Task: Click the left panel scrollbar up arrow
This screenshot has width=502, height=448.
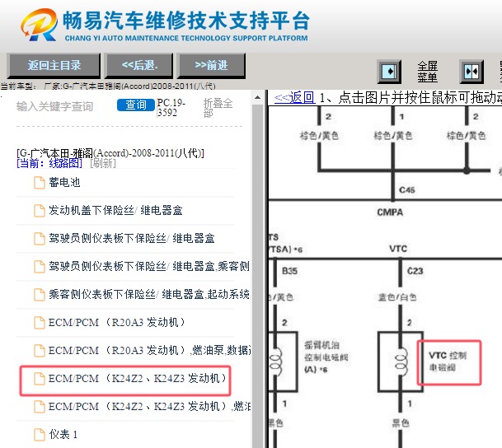Action: (x=257, y=97)
